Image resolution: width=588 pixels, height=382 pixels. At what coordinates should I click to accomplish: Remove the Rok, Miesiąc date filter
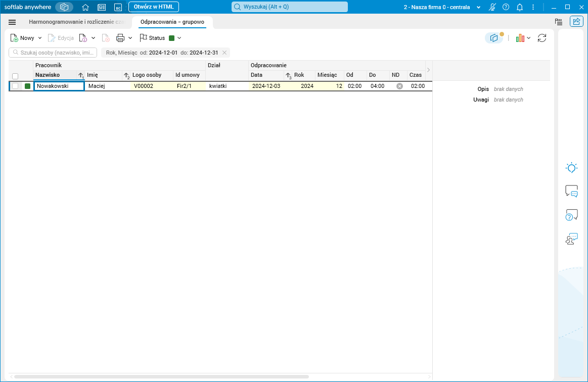pyautogui.click(x=224, y=53)
